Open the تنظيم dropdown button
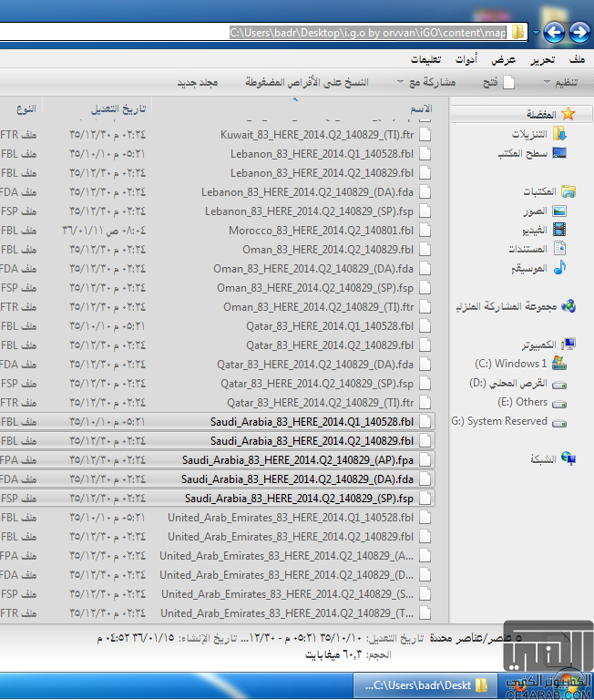 pos(560,82)
